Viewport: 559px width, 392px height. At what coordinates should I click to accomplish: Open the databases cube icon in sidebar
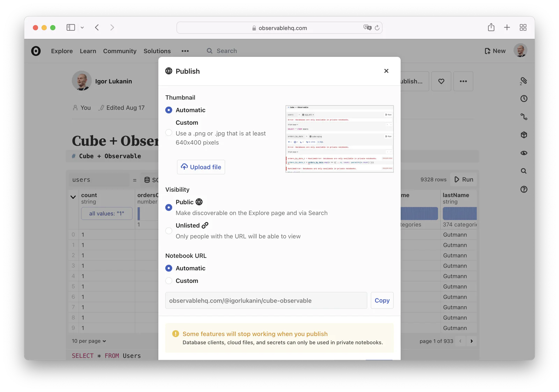tap(524, 135)
